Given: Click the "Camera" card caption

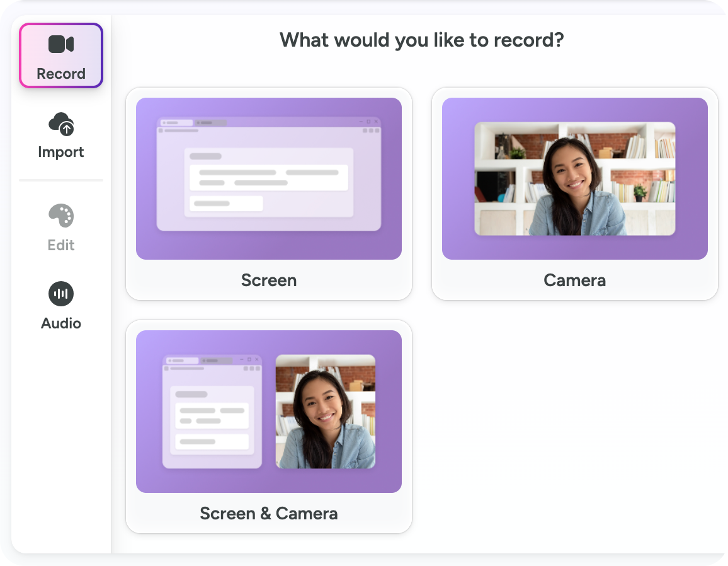Looking at the screenshot, I should coord(575,280).
